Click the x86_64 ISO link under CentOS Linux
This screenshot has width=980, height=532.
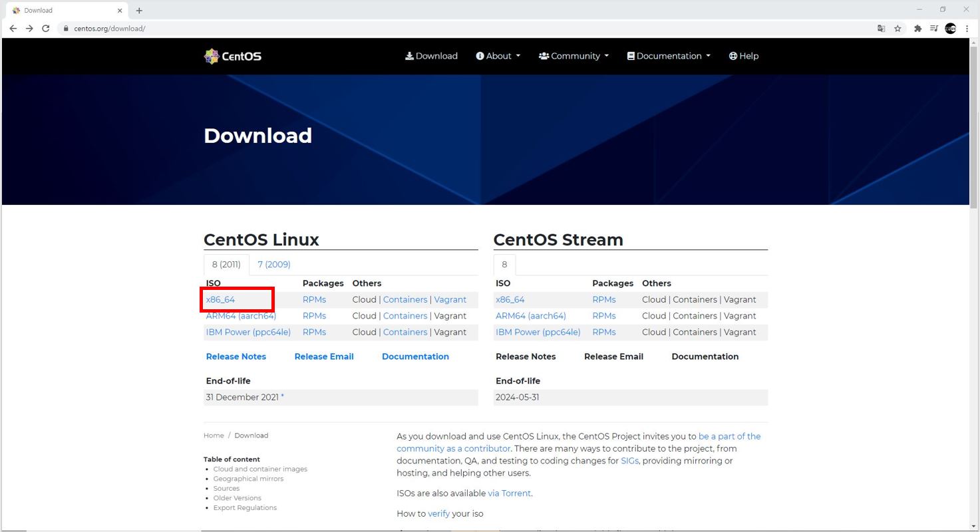coord(220,300)
